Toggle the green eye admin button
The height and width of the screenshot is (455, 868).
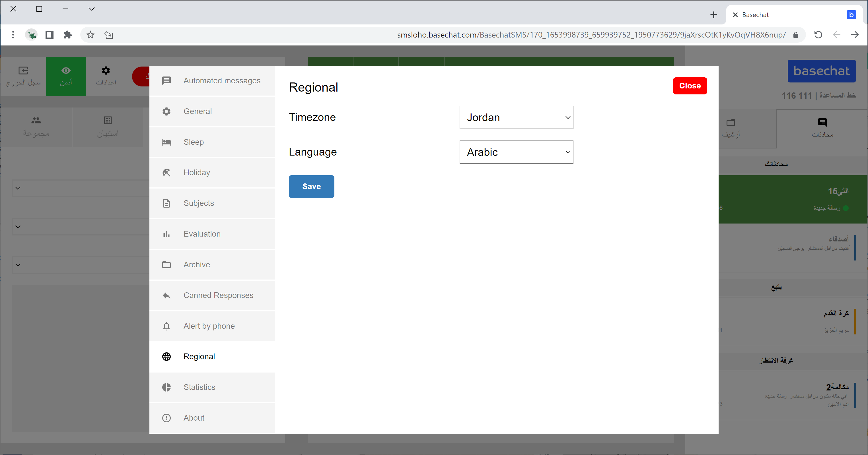[66, 76]
